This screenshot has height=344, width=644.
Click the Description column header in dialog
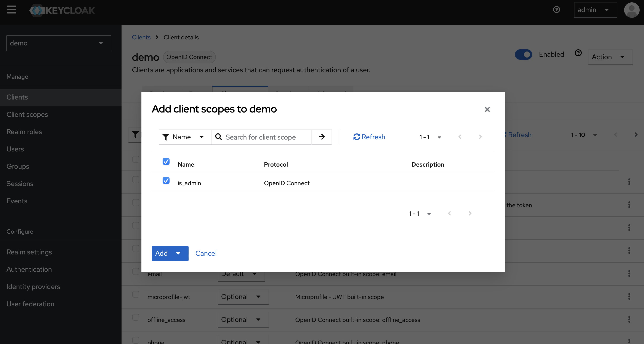coord(428,164)
